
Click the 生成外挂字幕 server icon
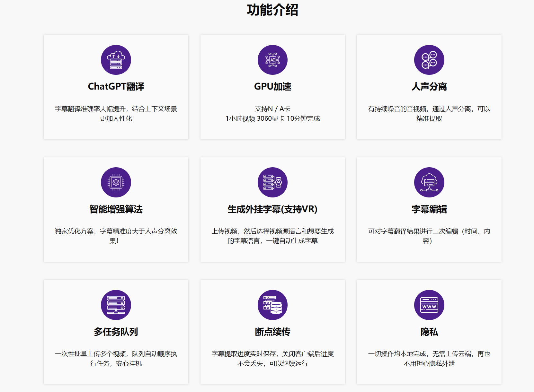[x=272, y=182]
